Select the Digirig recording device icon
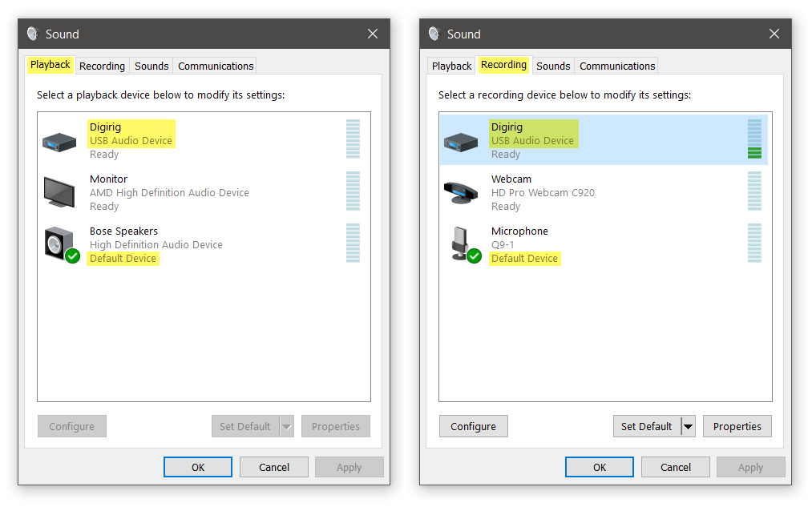Image resolution: width=812 pixels, height=507 pixels. [461, 141]
